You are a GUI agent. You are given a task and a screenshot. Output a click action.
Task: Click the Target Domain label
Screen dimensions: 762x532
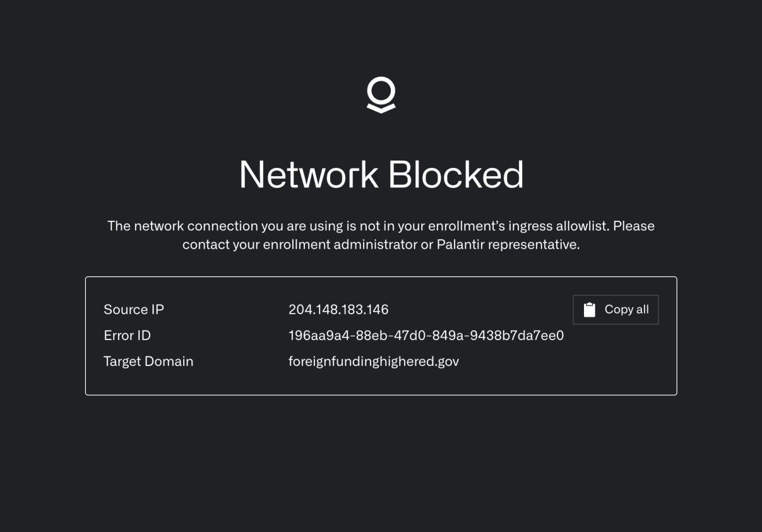point(148,362)
